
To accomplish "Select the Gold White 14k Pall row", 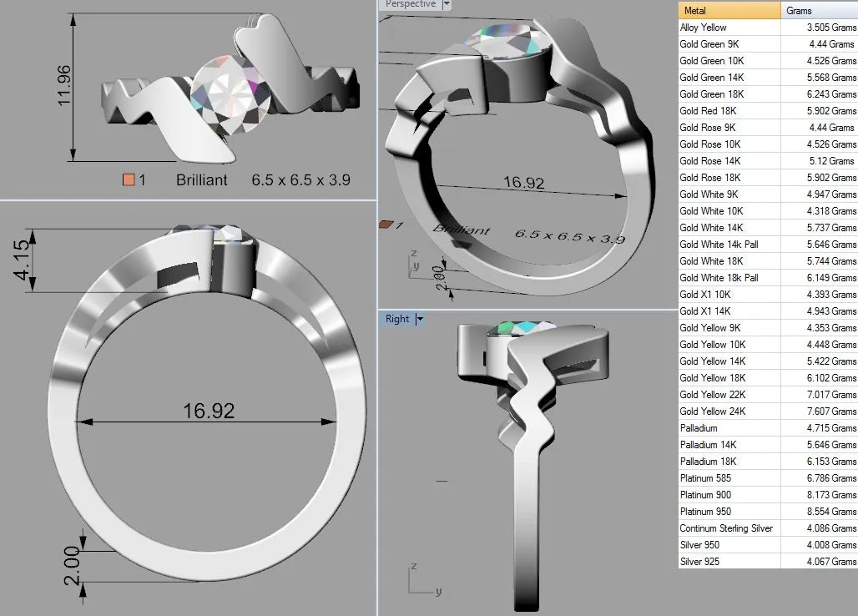I will coord(768,244).
